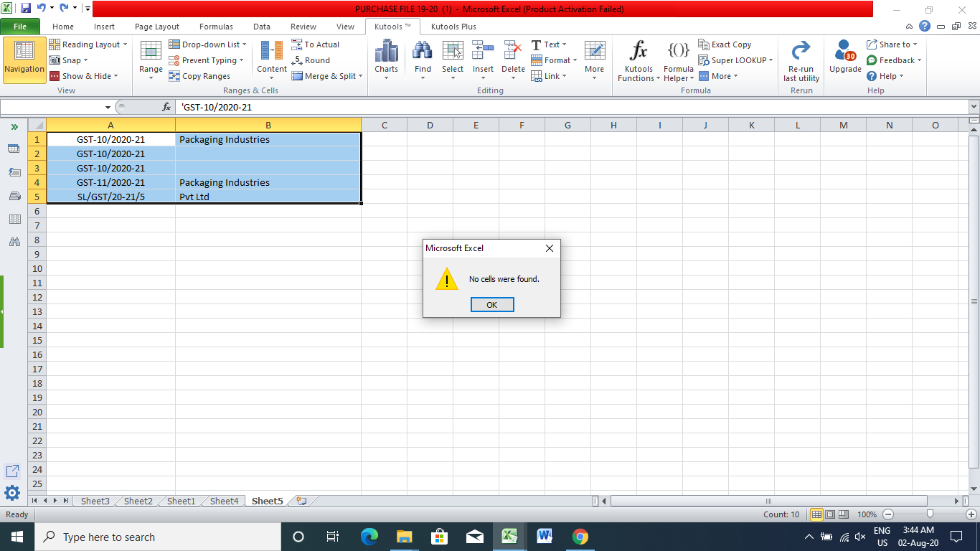Click the Undo arrow in quick access toolbar
Screen dimensions: 980x551
(42, 9)
